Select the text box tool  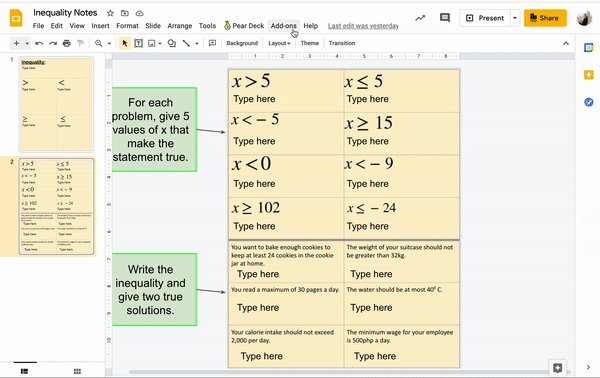pyautogui.click(x=139, y=43)
